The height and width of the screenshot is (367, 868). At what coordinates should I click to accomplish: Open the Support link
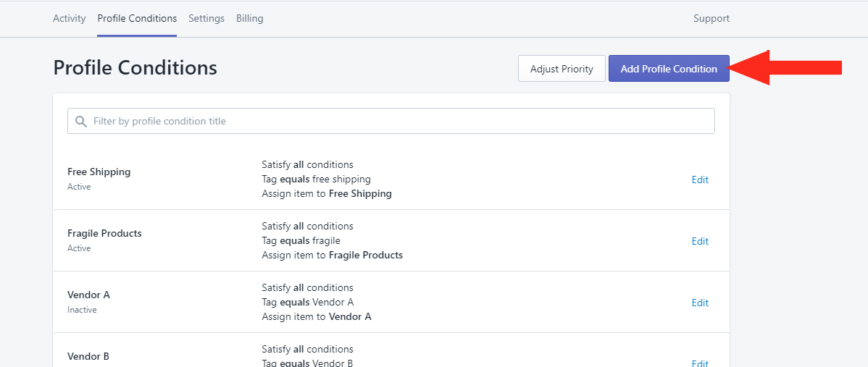[711, 18]
